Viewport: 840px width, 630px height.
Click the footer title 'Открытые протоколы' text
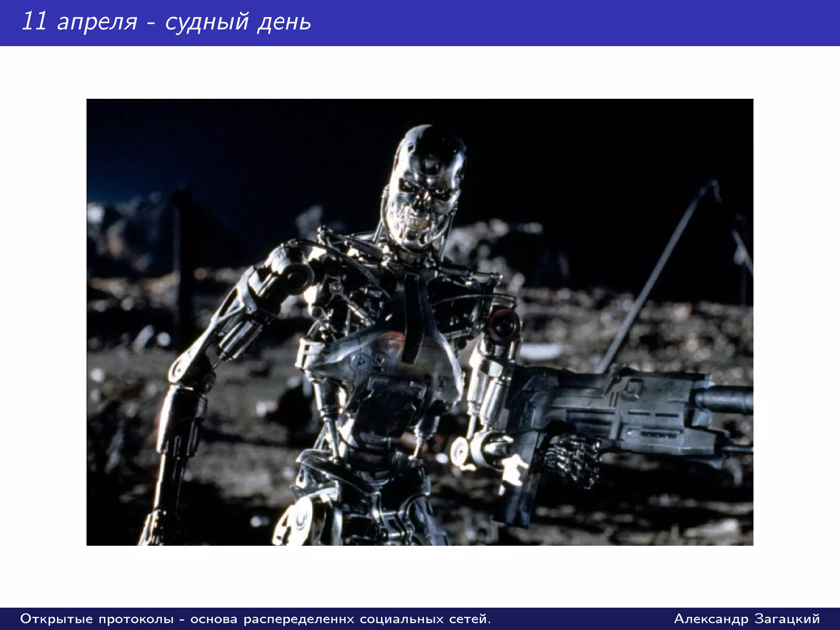[x=97, y=619]
